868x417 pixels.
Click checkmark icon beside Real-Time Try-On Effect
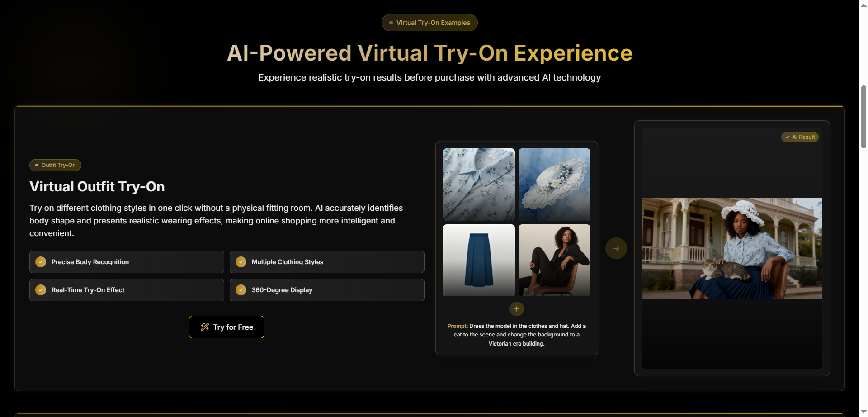point(41,290)
